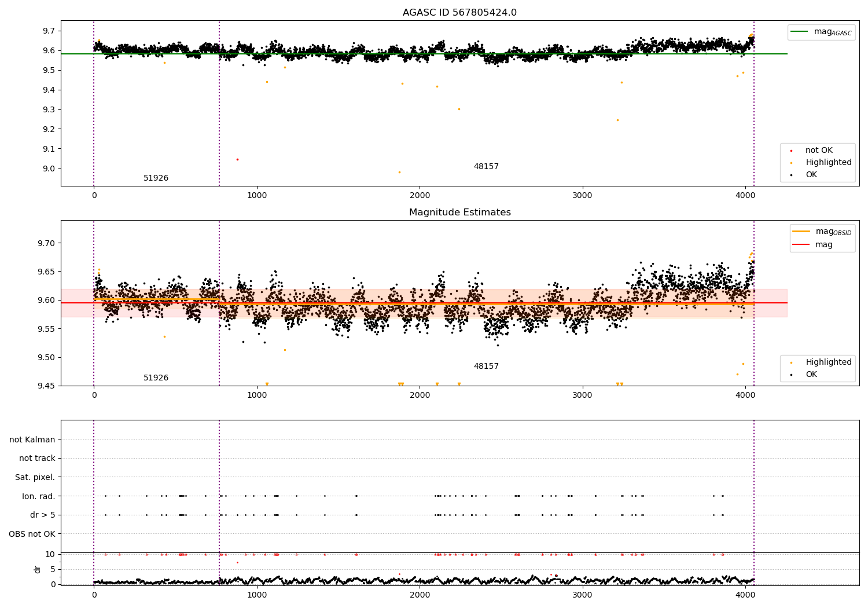This screenshot has height=608, width=868.
Task: Click the '5' tick on the dr axis
Action: click(53, 569)
